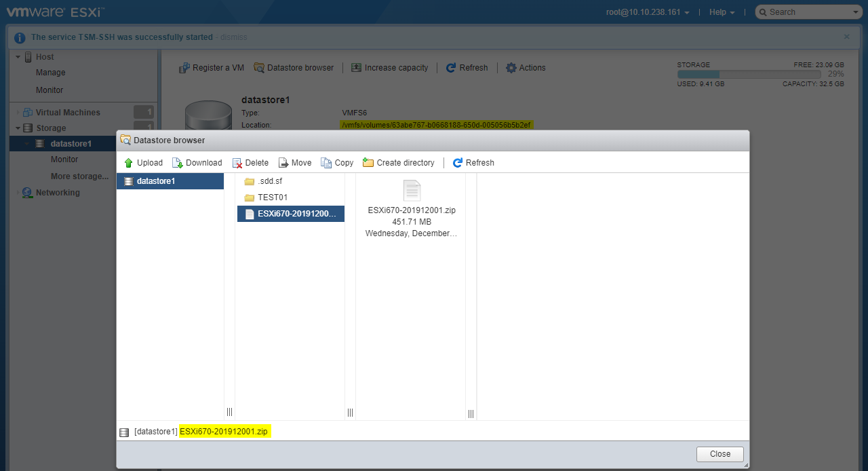868x471 pixels.
Task: Click the Move file icon
Action: tap(283, 163)
